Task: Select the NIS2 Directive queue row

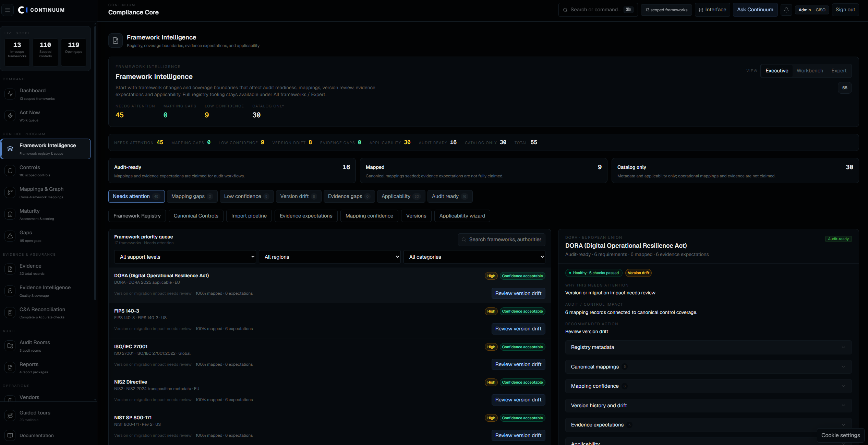Action: pyautogui.click(x=330, y=392)
